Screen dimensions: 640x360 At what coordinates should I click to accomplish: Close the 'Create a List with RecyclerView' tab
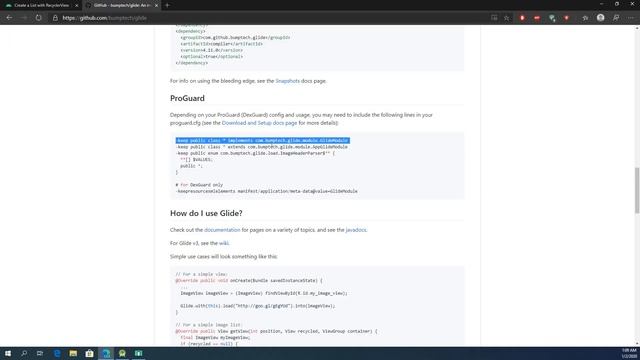click(76, 5)
